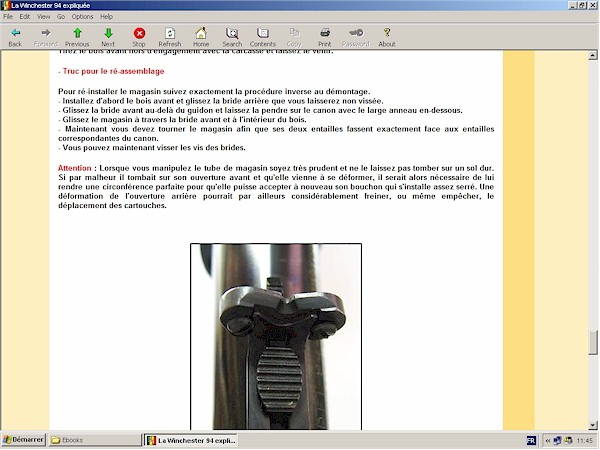Expand the View menu
This screenshot has width=600, height=450.
(42, 17)
